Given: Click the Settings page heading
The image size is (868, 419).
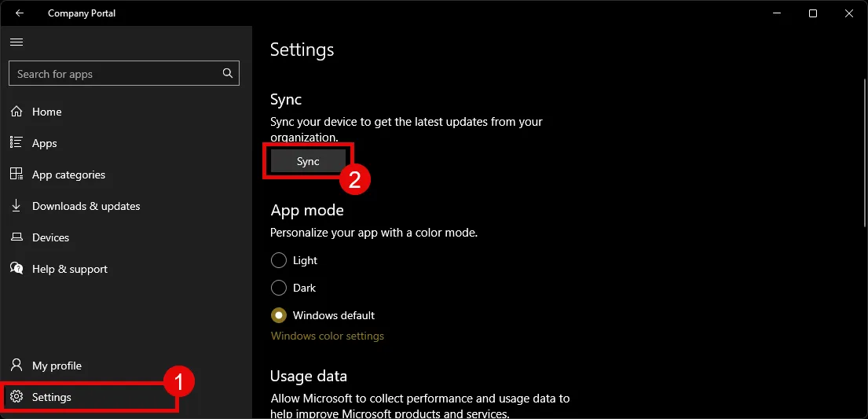Looking at the screenshot, I should click(302, 50).
